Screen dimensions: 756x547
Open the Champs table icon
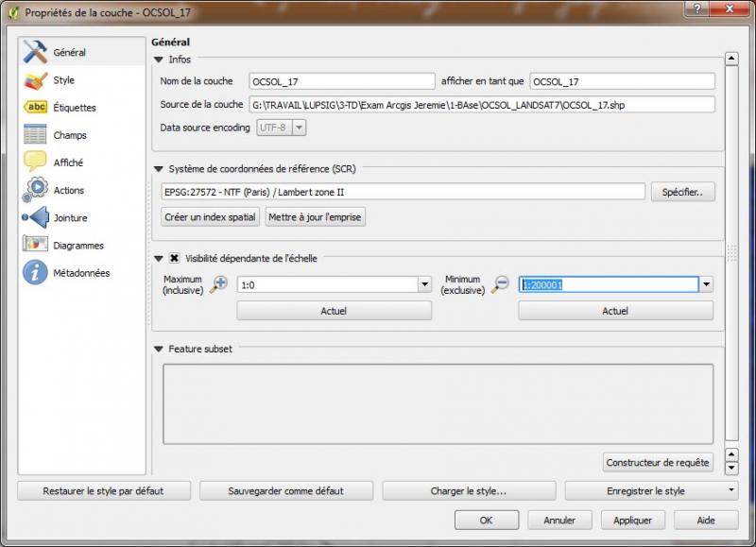(x=36, y=135)
